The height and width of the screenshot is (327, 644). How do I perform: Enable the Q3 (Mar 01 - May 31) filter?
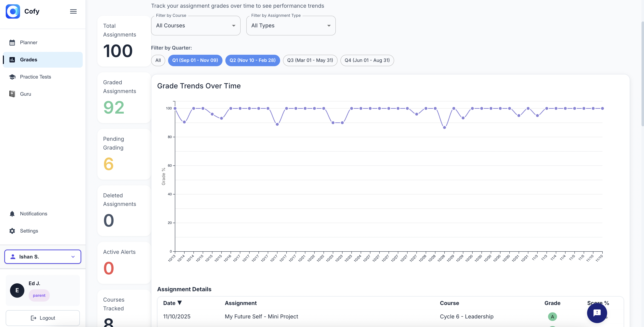point(310,60)
